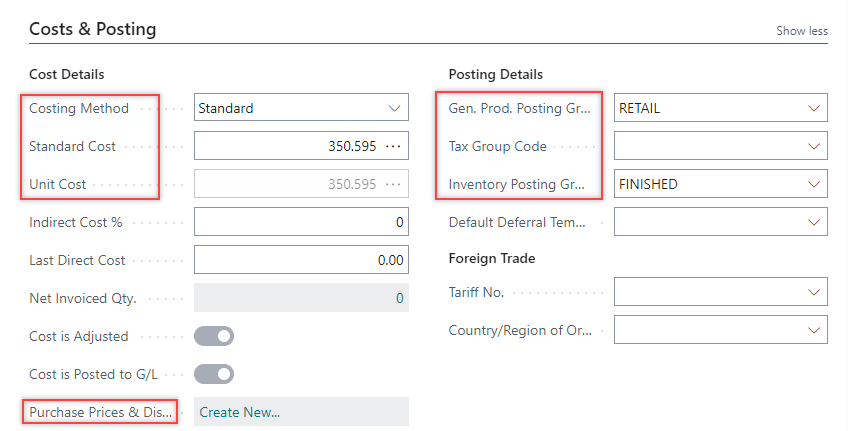Viewport: 848px width, 431px height.
Task: Click the Last Direct Cost field
Action: coord(300,260)
